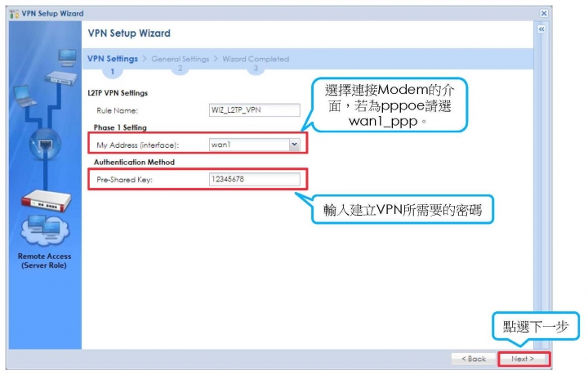Click the VPN Setup Wizard title bar icon

coord(14,14)
